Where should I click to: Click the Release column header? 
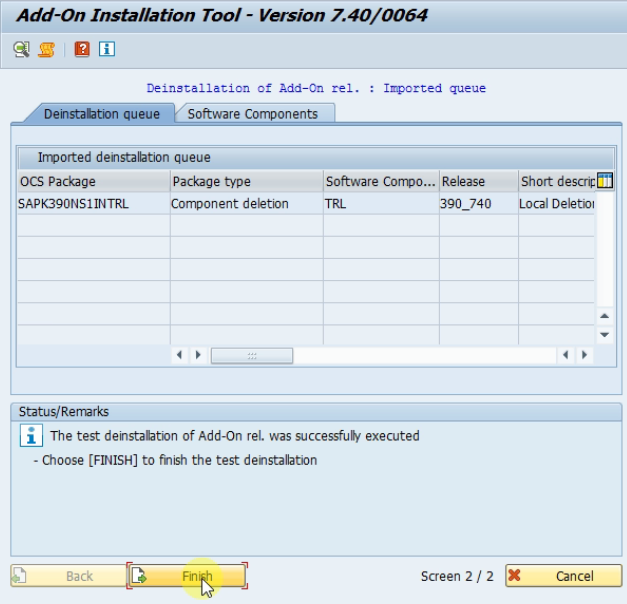[x=476, y=182]
